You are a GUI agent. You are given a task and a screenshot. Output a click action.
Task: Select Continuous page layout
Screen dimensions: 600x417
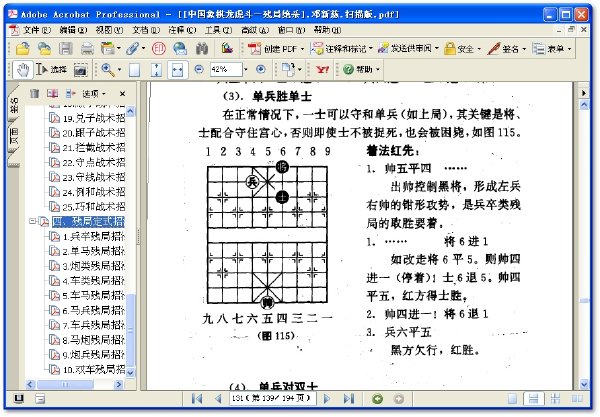(x=533, y=399)
